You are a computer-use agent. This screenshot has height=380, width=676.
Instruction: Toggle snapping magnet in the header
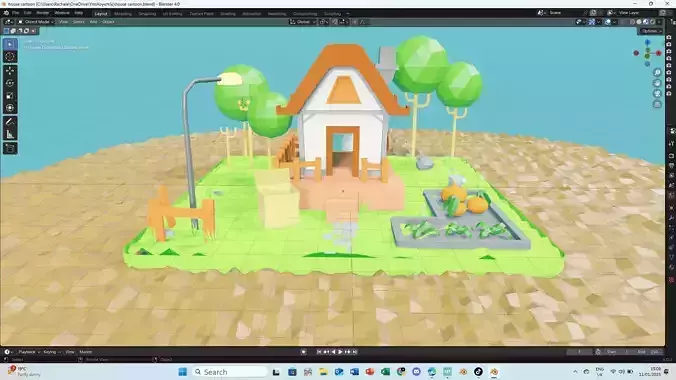pyautogui.click(x=334, y=22)
